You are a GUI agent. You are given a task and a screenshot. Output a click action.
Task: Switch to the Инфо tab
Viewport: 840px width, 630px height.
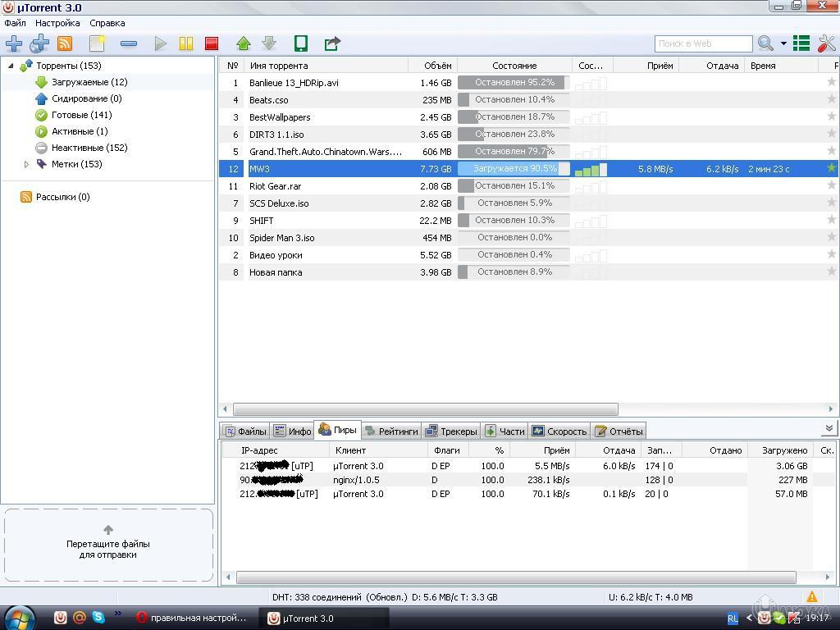[x=293, y=431]
